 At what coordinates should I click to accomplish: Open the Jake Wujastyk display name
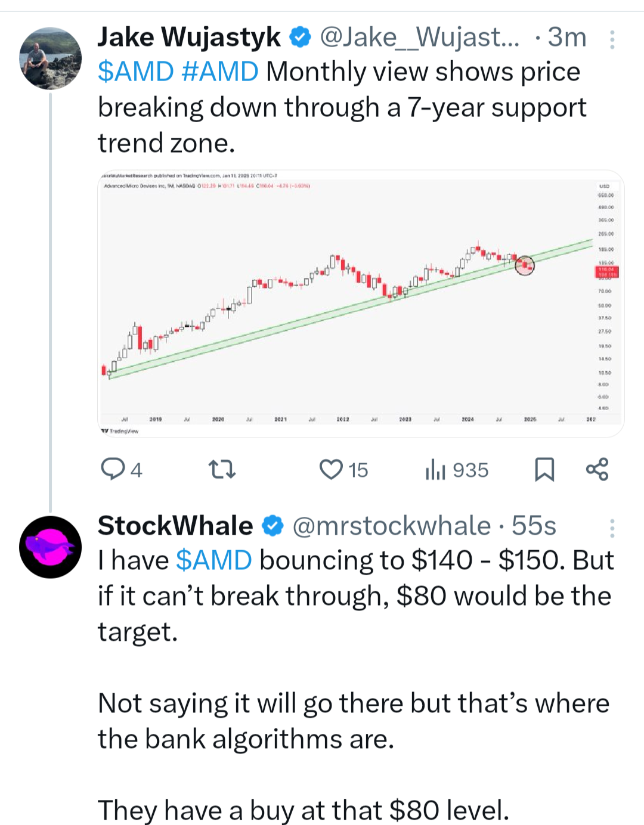189,38
